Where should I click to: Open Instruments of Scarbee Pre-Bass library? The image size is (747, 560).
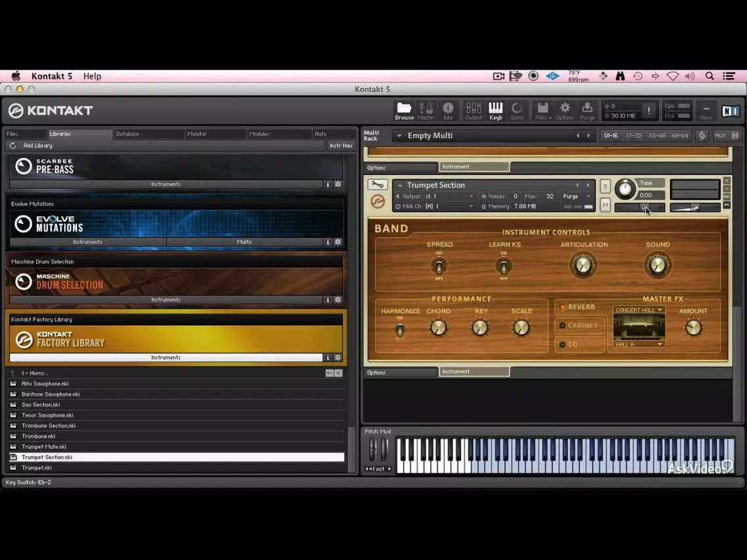pyautogui.click(x=166, y=184)
